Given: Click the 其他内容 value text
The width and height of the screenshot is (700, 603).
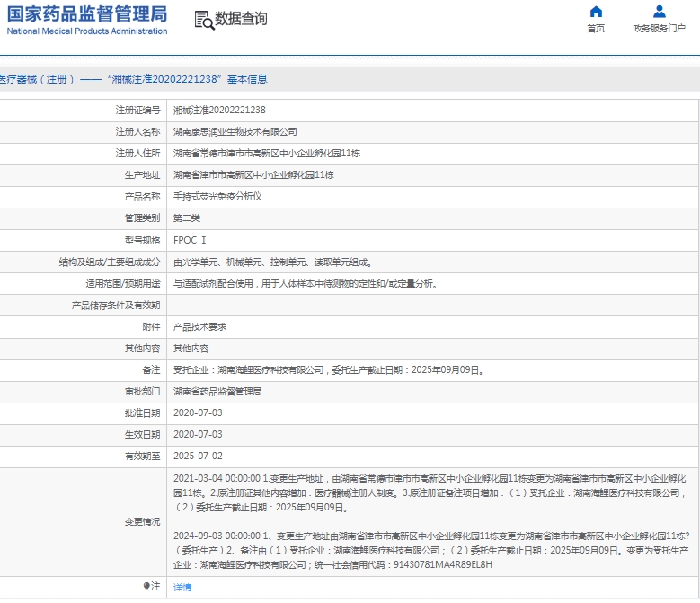Looking at the screenshot, I should tap(191, 348).
